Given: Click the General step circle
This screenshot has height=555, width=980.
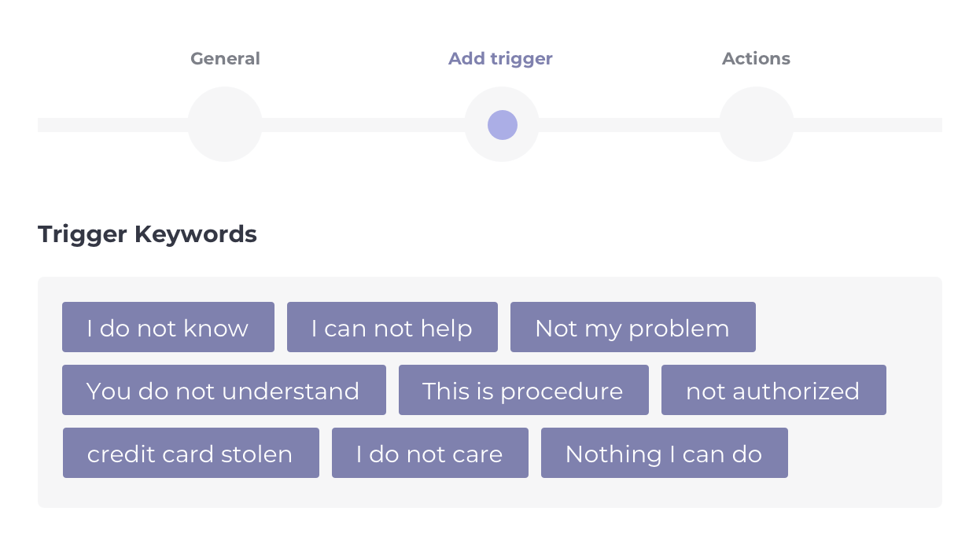Looking at the screenshot, I should (225, 124).
